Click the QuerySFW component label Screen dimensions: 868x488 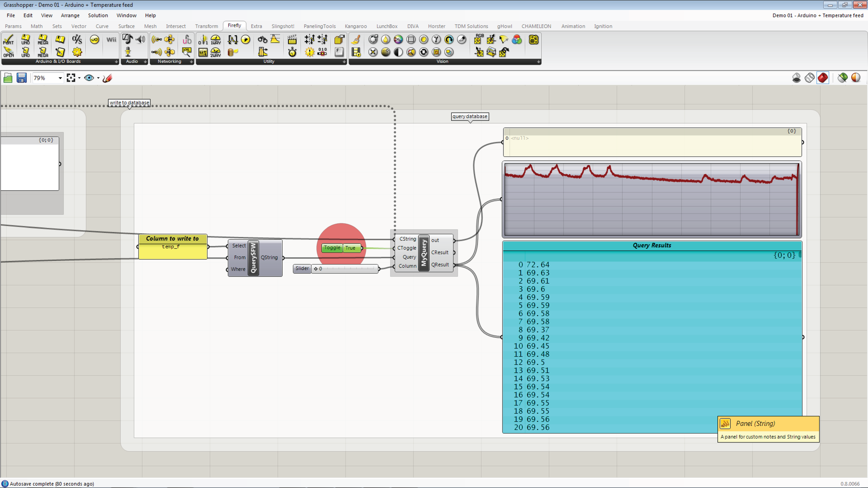(253, 258)
